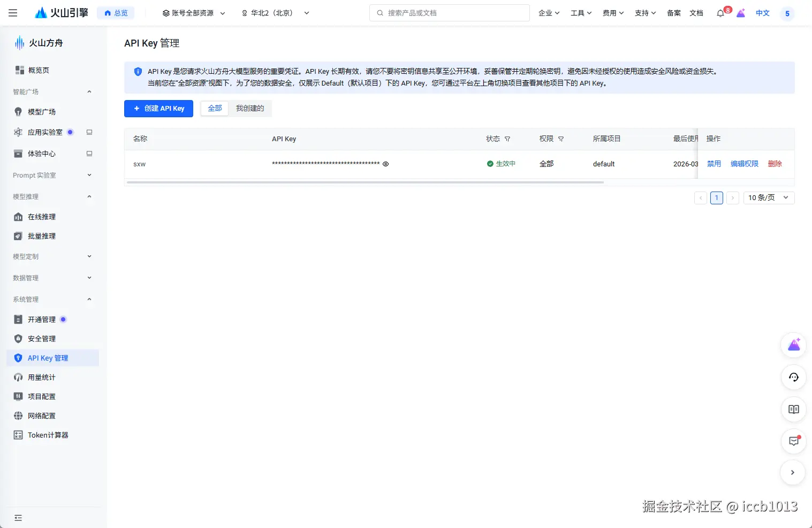Open the Token计算器 tool
This screenshot has width=812, height=528.
tap(48, 434)
